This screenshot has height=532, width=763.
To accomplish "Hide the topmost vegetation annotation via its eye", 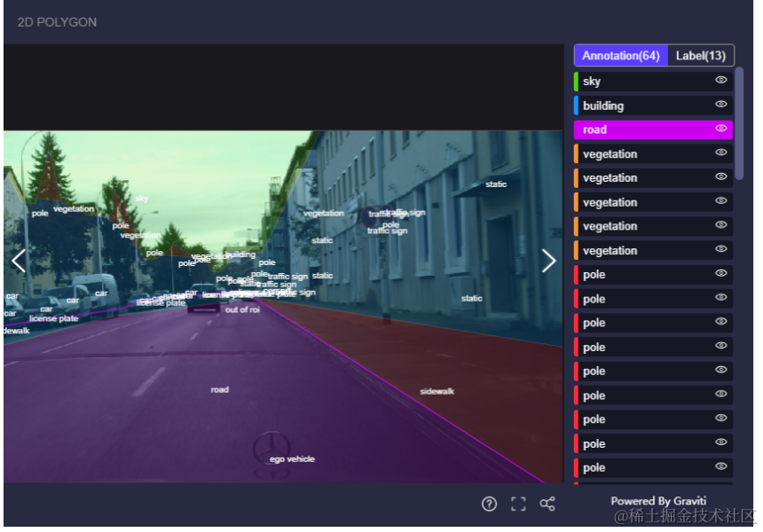I will click(721, 153).
